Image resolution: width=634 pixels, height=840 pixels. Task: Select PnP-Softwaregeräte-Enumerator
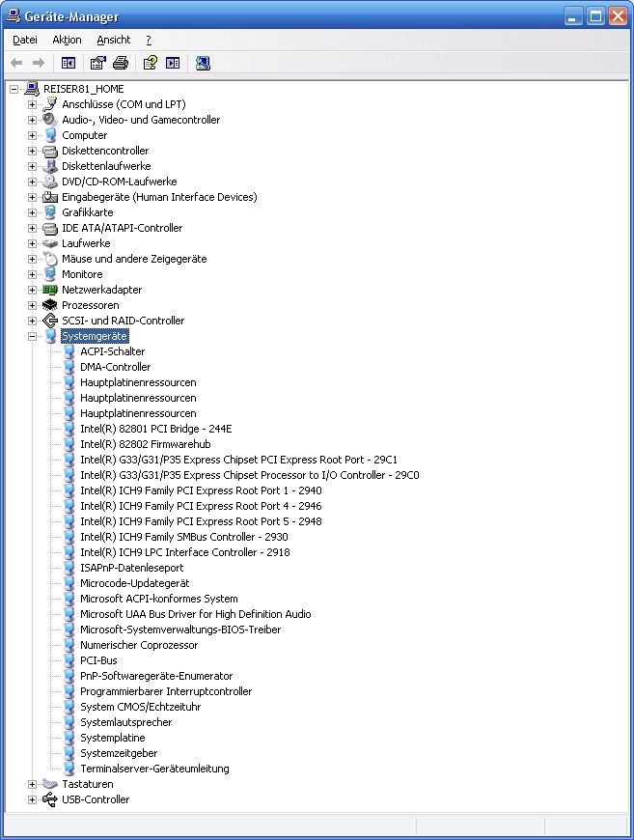click(x=156, y=676)
